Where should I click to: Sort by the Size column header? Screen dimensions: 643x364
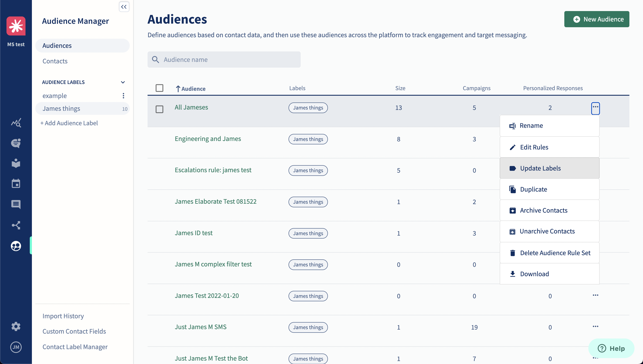pos(400,88)
